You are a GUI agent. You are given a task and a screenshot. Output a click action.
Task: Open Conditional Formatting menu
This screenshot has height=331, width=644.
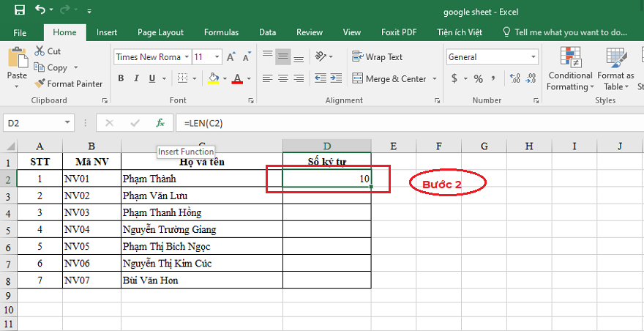[x=570, y=70]
